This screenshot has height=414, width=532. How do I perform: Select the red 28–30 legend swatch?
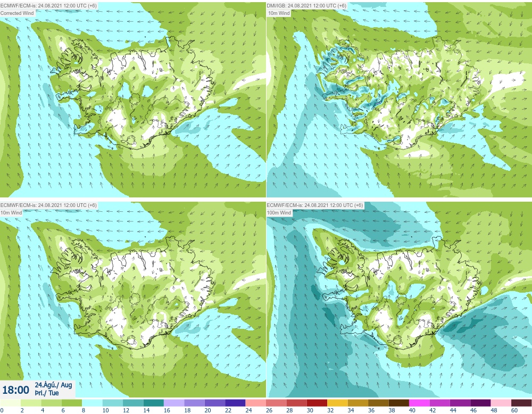[x=296, y=403]
